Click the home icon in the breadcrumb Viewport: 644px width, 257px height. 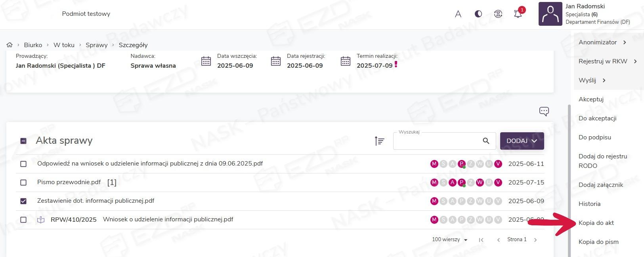pyautogui.click(x=10, y=45)
